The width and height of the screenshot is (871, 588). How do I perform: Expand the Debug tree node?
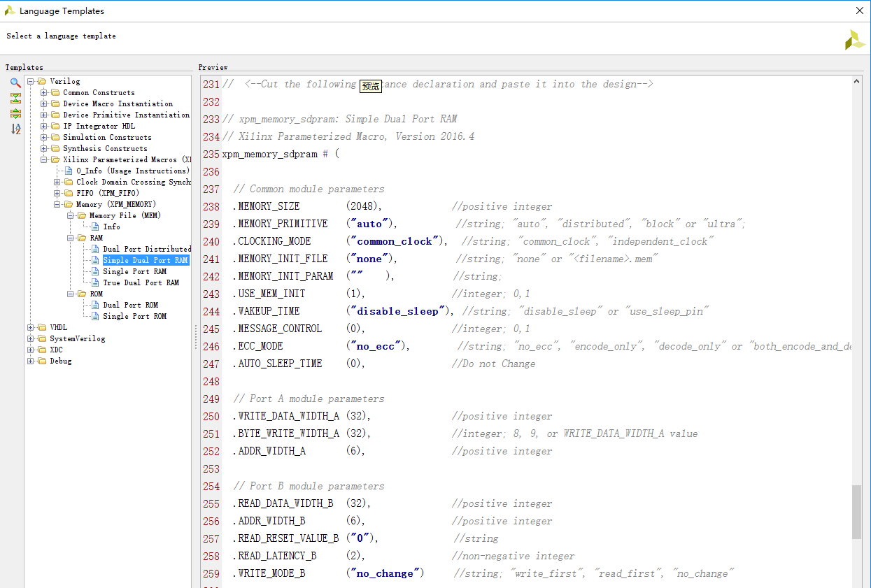(31, 361)
